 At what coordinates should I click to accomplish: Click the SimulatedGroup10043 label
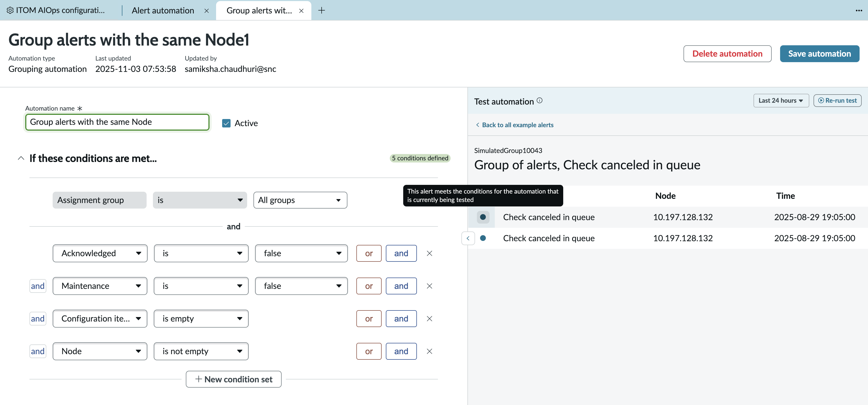[x=508, y=151]
